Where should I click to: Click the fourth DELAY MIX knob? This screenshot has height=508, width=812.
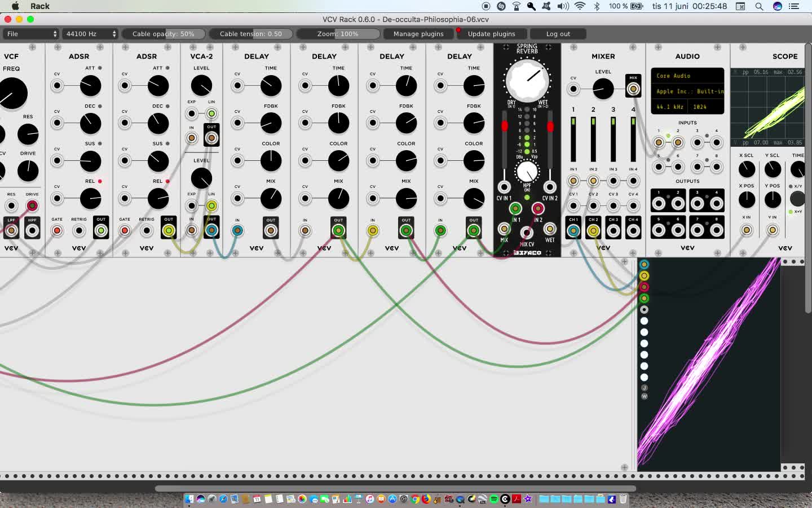tap(474, 199)
